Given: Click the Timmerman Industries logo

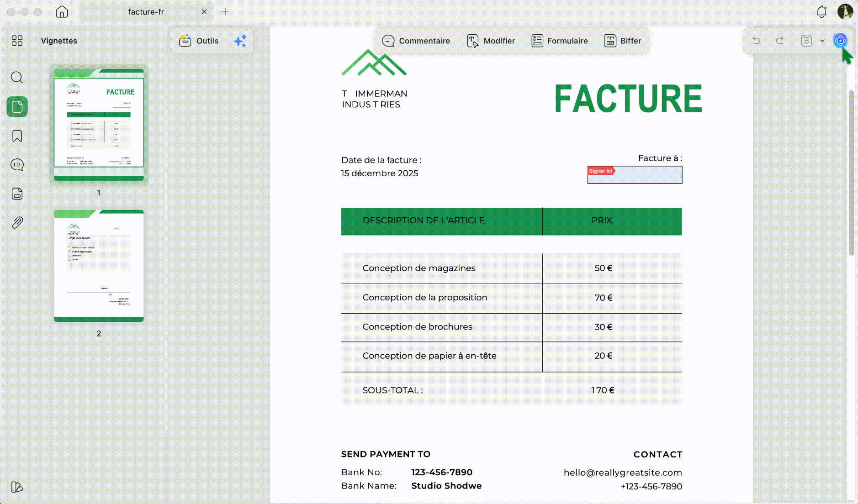Looking at the screenshot, I should point(374,79).
